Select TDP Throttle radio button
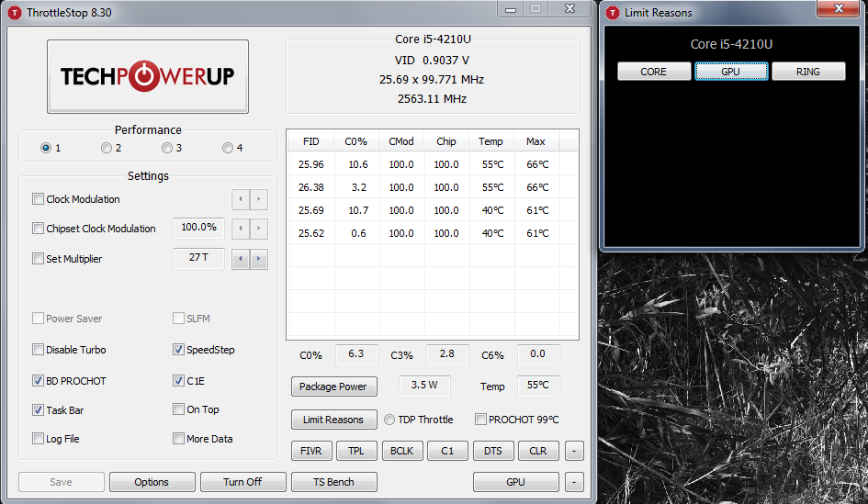 389,420
